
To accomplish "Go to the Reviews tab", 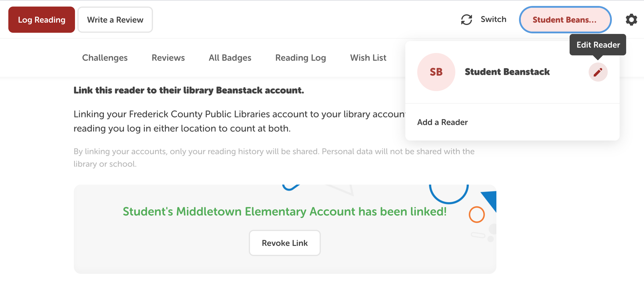I will pyautogui.click(x=168, y=58).
